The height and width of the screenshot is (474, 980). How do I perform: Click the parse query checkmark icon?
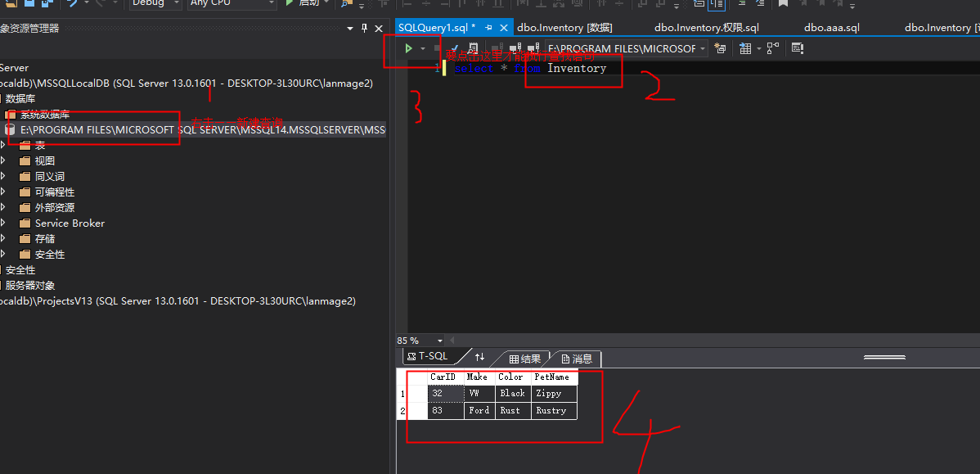pyautogui.click(x=456, y=47)
